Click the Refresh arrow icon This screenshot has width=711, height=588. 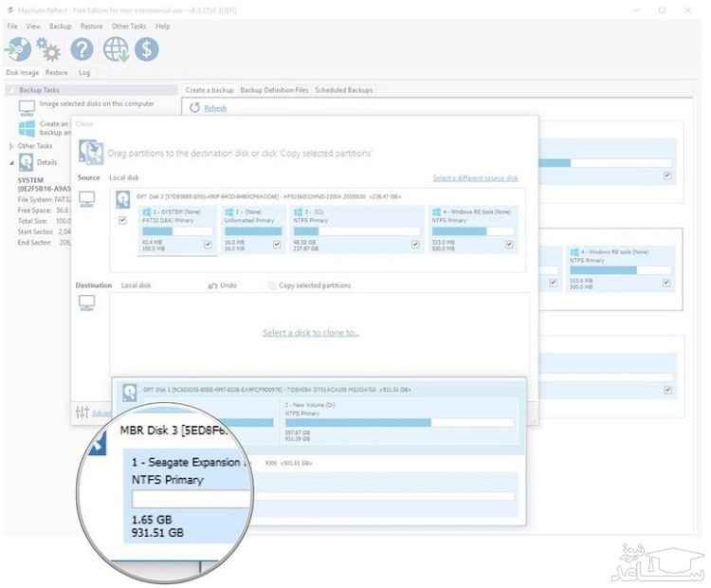(x=194, y=108)
